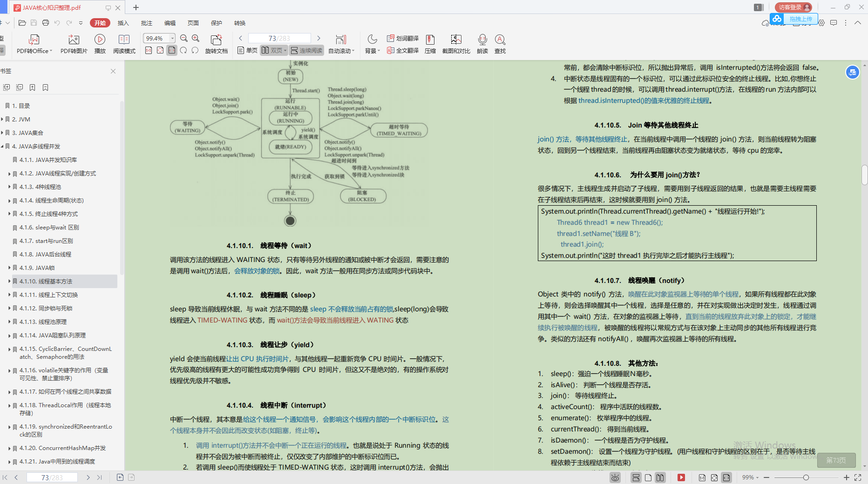Click the zoom out magnifier icon
868x484 pixels.
click(184, 38)
